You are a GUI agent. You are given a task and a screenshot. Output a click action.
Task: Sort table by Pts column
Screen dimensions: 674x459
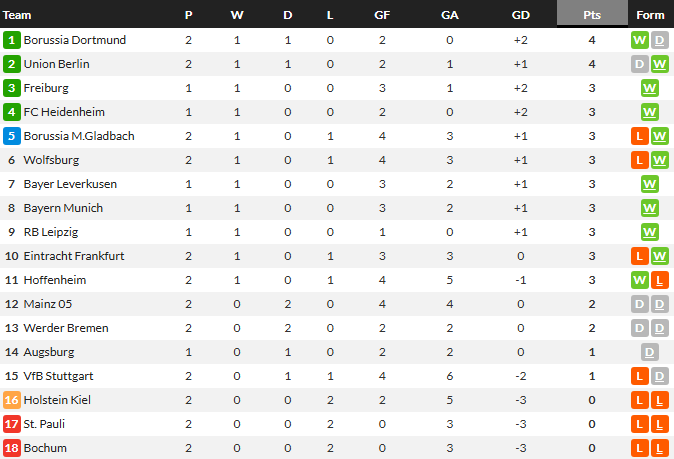pos(593,15)
